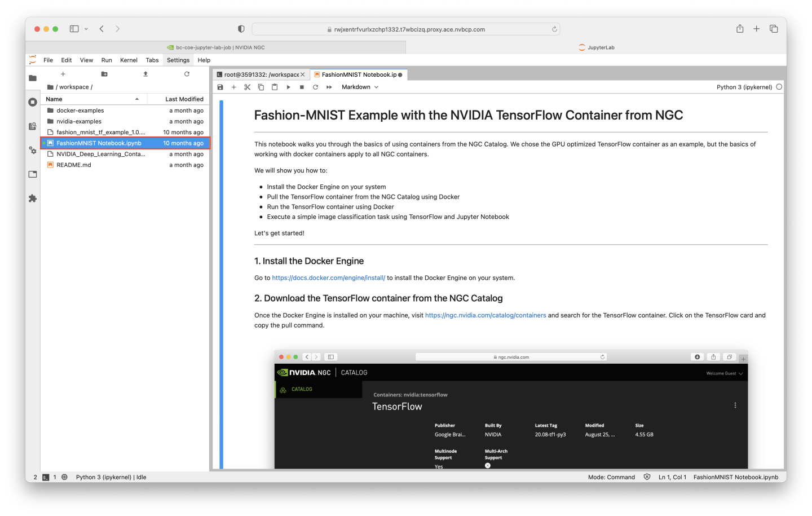Refresh the file browser listing

click(186, 74)
